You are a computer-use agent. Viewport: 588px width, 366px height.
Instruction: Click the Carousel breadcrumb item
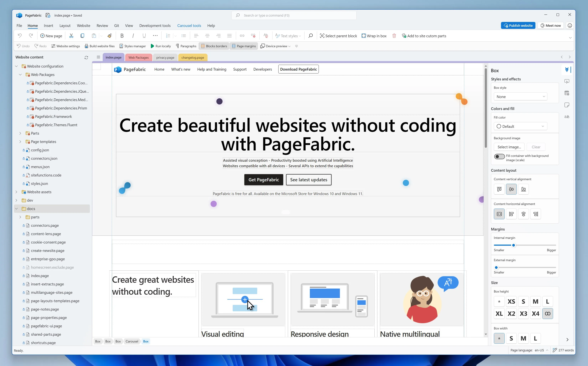132,341
